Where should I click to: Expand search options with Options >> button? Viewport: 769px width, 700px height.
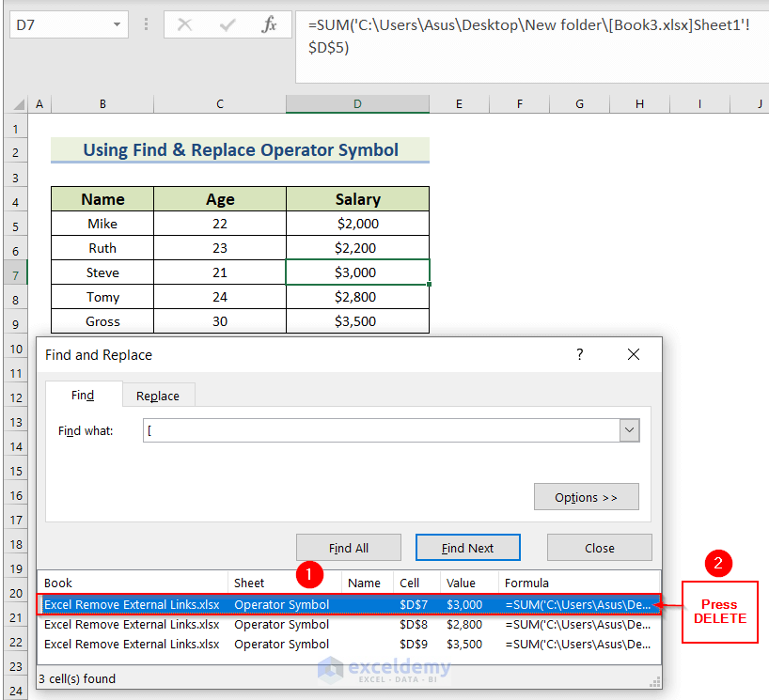coord(586,497)
